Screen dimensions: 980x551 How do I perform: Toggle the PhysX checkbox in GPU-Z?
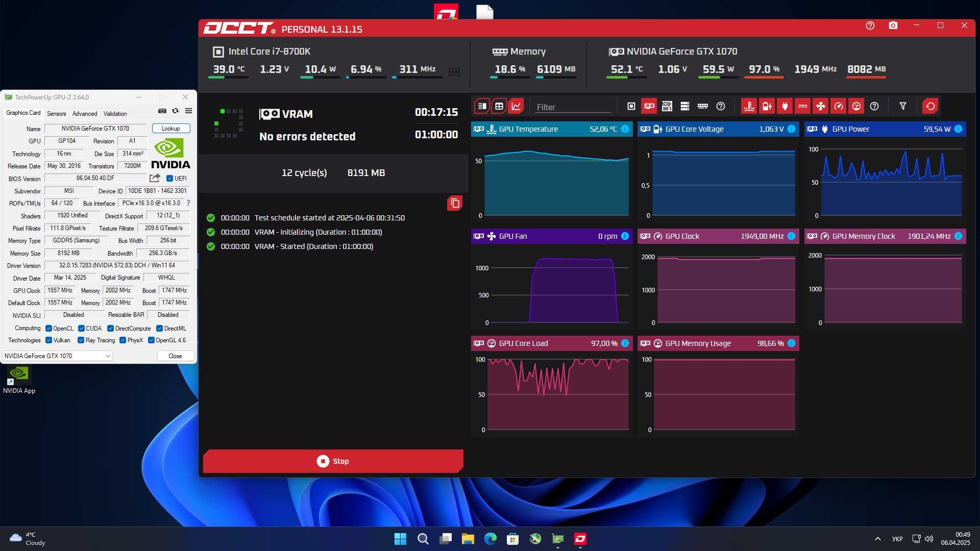[122, 340]
